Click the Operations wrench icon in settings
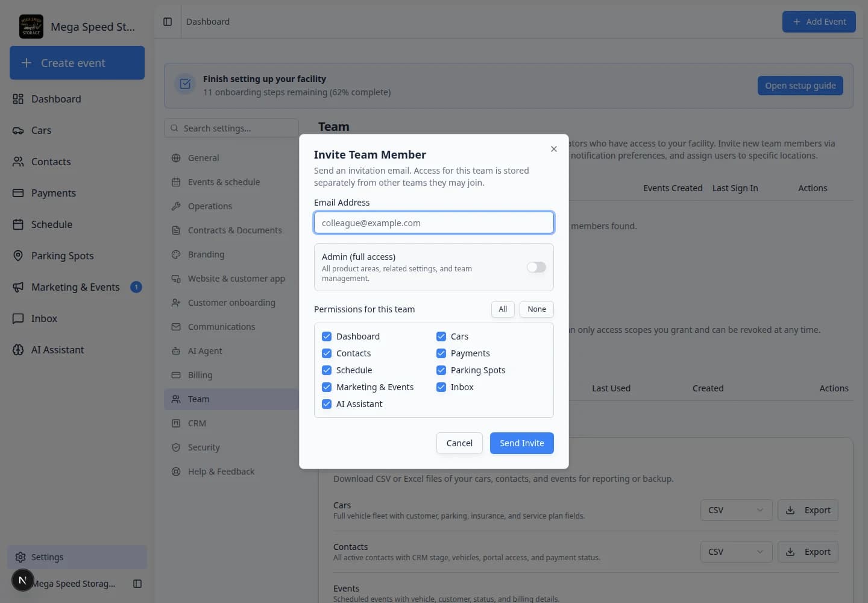The height and width of the screenshot is (603, 868). (x=176, y=206)
